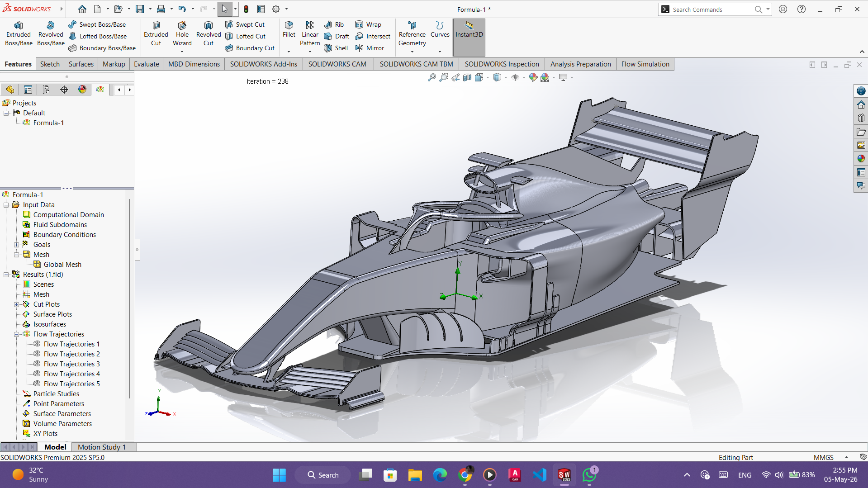The image size is (868, 488).
Task: Select Isosurfaces in the results tree
Action: tap(50, 324)
